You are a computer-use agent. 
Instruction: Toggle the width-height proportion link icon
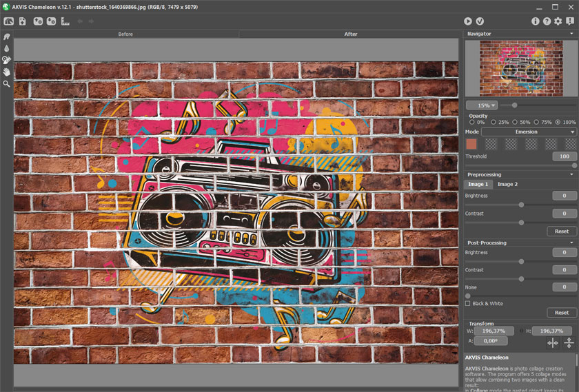pyautogui.click(x=522, y=331)
